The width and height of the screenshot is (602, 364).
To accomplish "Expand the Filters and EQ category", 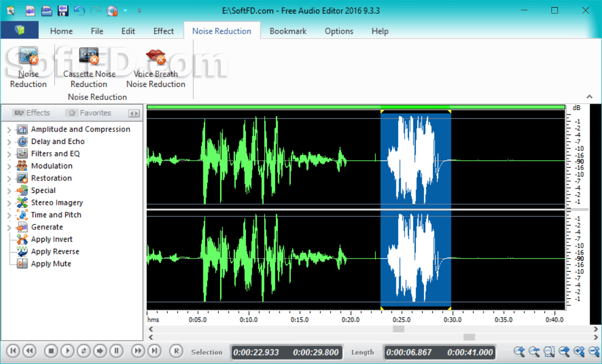I will pos(9,155).
